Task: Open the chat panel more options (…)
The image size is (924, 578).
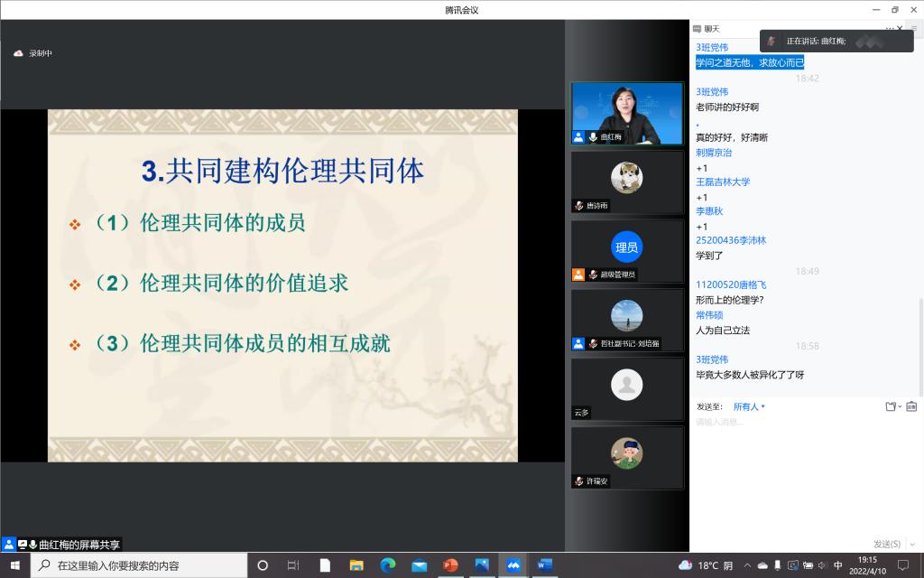Action: 889,29
